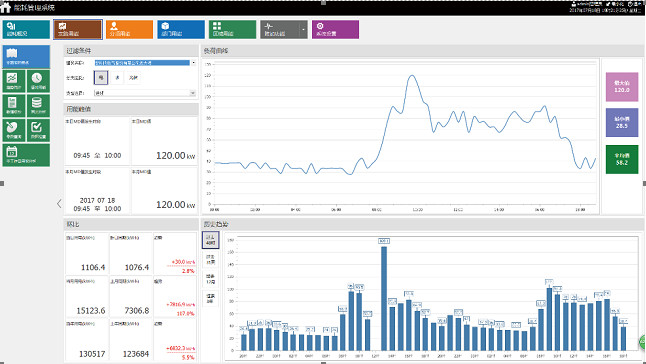
Task: Select the 近24时 history trend range tab
Action: tap(210, 240)
